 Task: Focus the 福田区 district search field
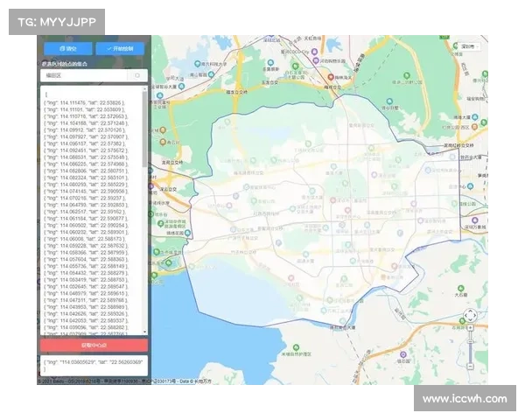tap(84, 76)
